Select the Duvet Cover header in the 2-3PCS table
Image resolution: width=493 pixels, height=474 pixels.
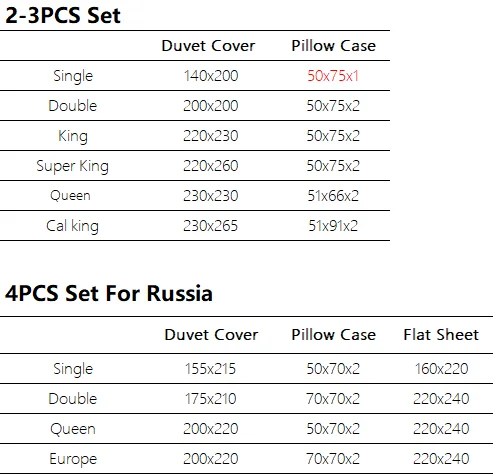coord(208,46)
